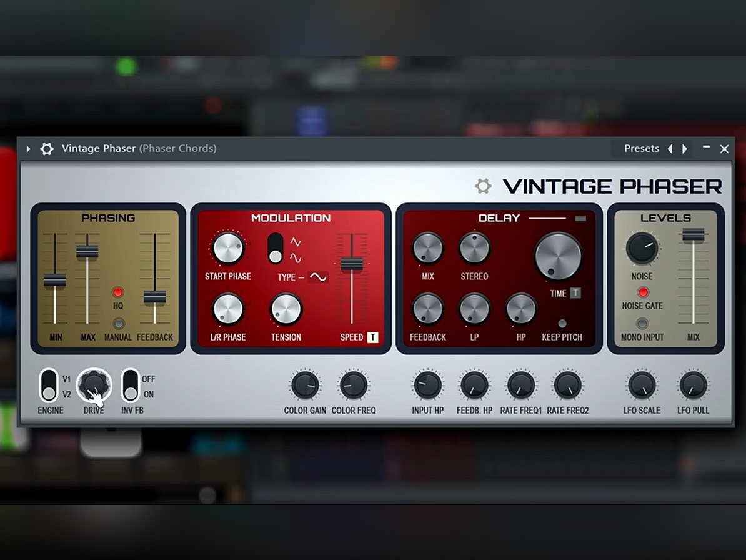Enable the MONO INPUT button
This screenshot has width=746, height=560.
pos(642,324)
